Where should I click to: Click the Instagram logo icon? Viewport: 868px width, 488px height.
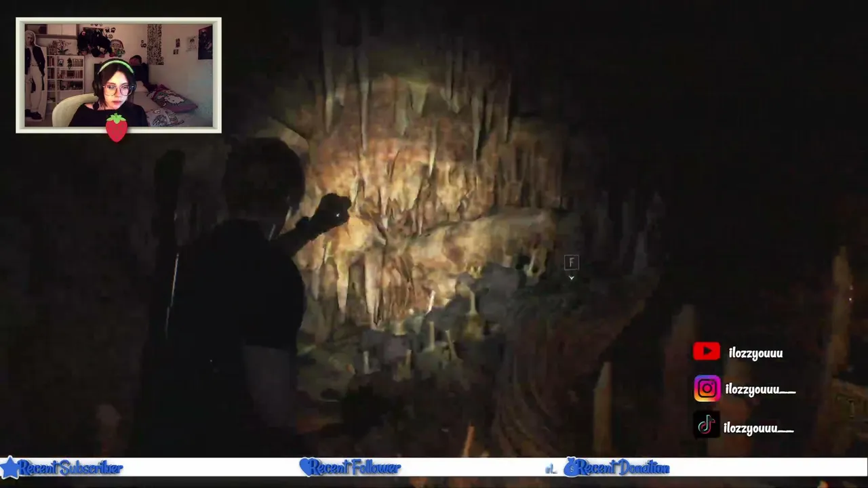pos(707,388)
